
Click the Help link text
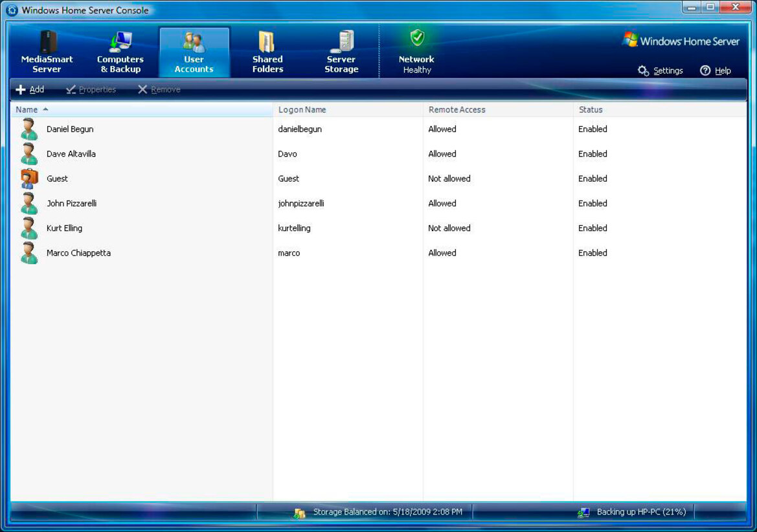(x=723, y=71)
